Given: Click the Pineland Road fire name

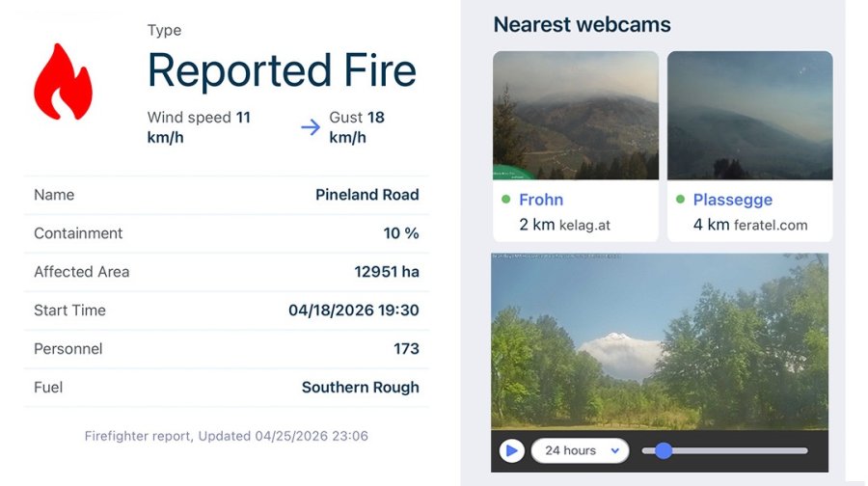Looking at the screenshot, I should (366, 195).
